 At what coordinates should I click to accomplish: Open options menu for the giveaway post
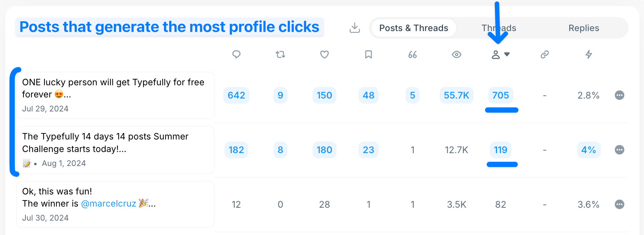tap(619, 95)
